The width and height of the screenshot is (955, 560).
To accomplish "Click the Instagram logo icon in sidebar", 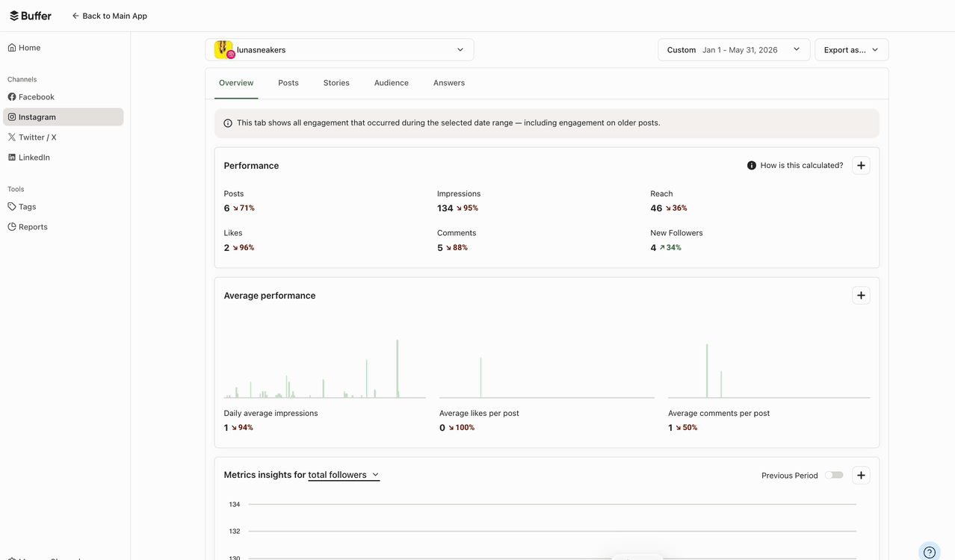I will pos(12,117).
